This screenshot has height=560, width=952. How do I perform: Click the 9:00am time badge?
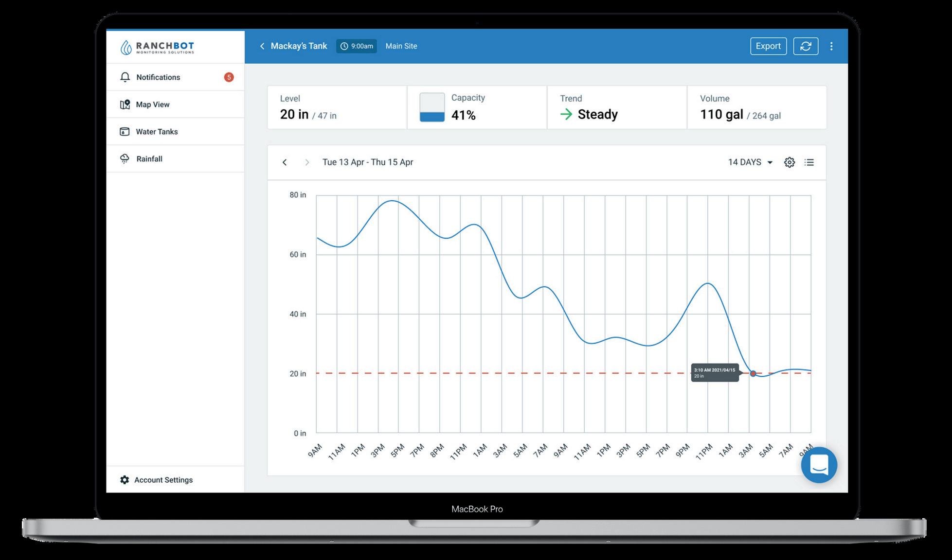356,46
